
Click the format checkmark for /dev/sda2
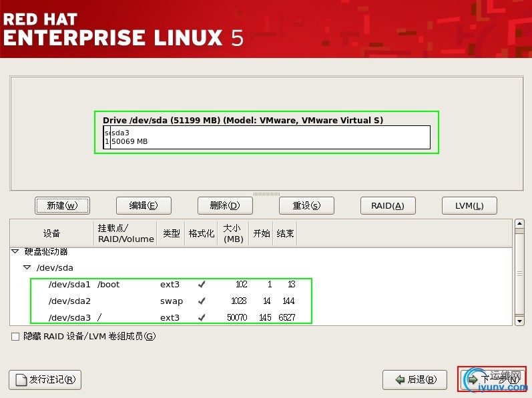coord(202,301)
